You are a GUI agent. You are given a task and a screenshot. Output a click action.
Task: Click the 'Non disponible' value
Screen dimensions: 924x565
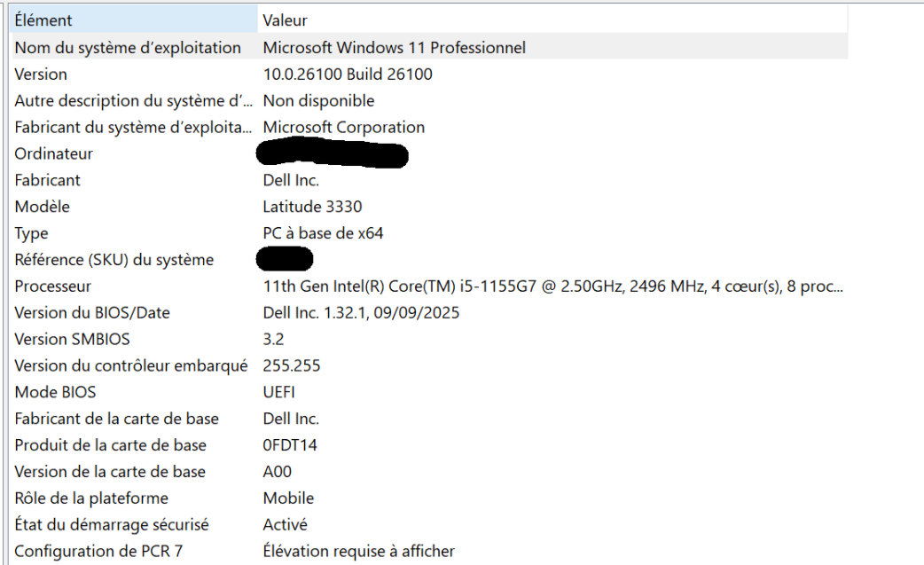coord(319,101)
